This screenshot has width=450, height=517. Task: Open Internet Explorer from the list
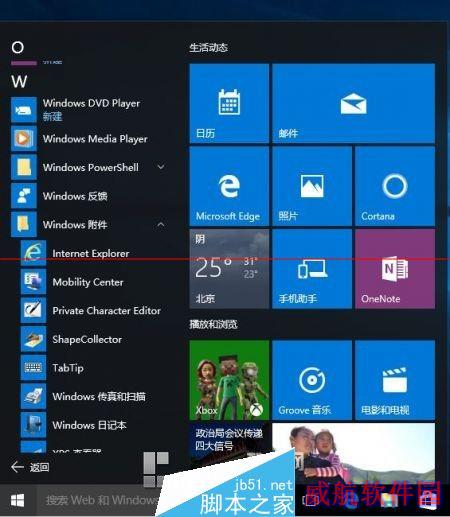pyautogui.click(x=90, y=253)
